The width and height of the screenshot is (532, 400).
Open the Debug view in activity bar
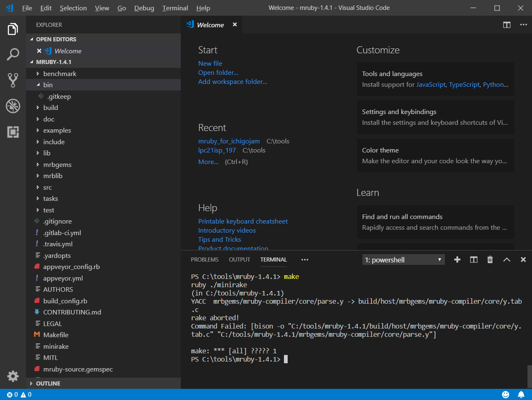point(13,106)
